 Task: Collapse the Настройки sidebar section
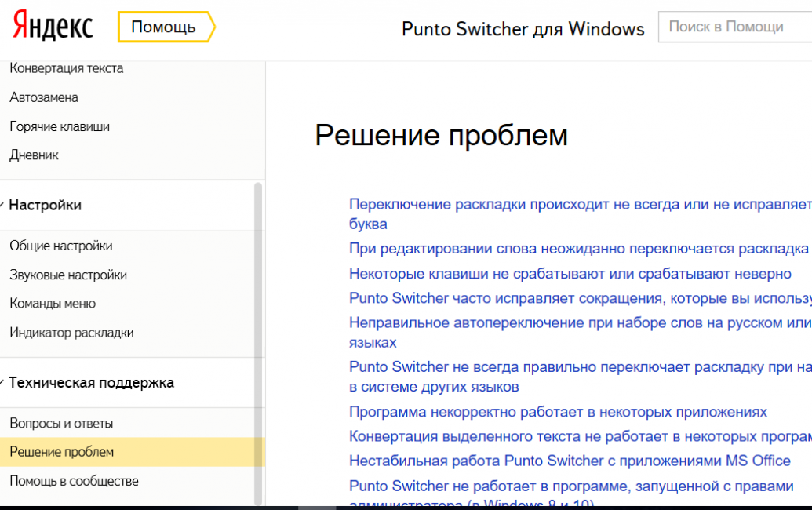45,205
